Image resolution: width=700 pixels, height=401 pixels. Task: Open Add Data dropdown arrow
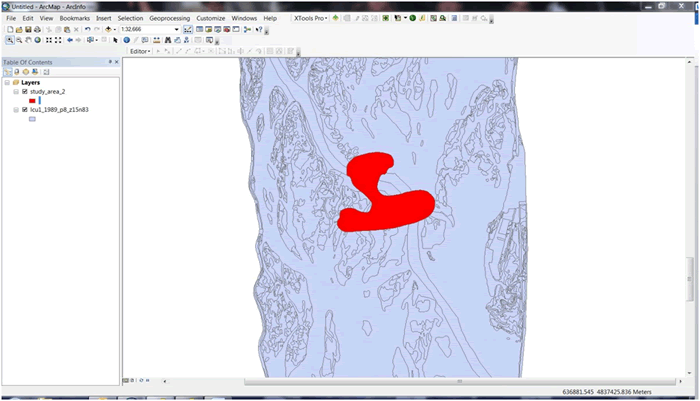click(x=115, y=29)
